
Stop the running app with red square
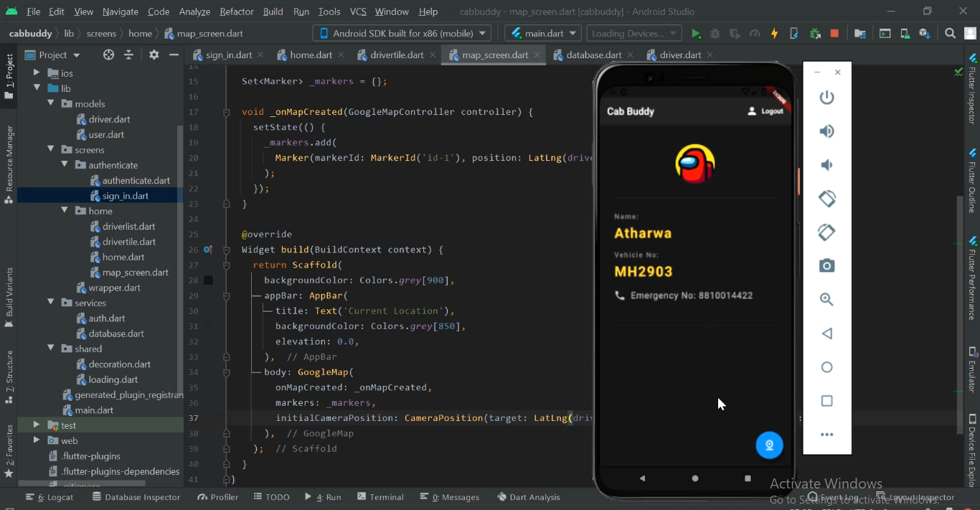click(834, 34)
